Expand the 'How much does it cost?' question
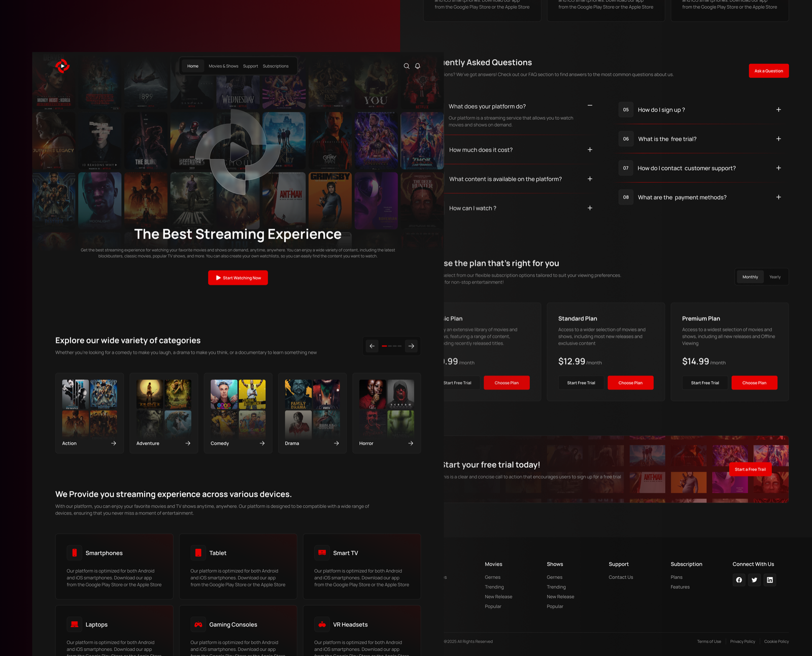The height and width of the screenshot is (656, 812). 590,150
